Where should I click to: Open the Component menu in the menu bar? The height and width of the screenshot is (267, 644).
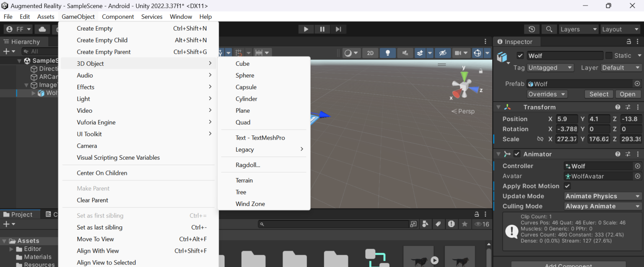118,17
